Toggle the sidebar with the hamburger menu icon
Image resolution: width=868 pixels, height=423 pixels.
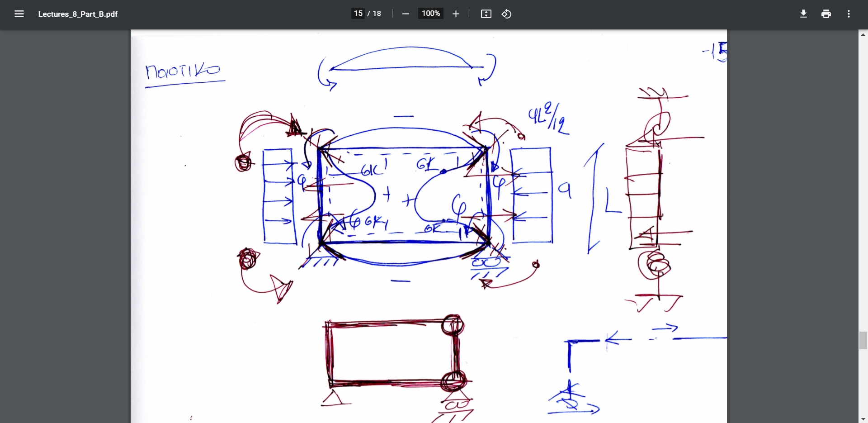[19, 14]
